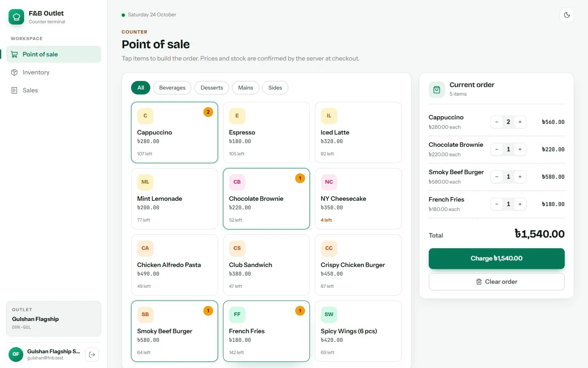
Task: Tap the Chocolate Brownie item card
Action: click(x=266, y=199)
